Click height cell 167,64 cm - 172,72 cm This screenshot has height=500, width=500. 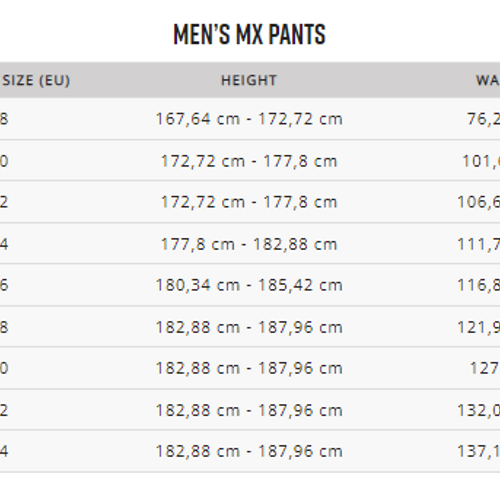click(249, 119)
